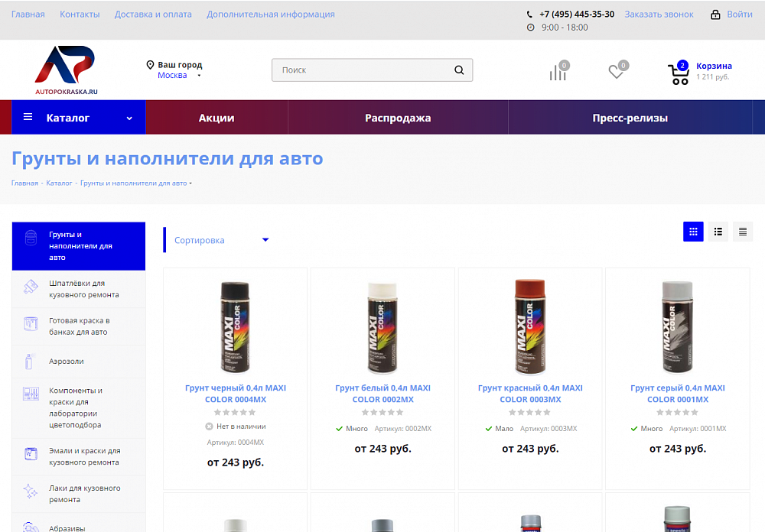Select Лаки для кузовного ремонта category
765x532 pixels.
click(x=79, y=494)
